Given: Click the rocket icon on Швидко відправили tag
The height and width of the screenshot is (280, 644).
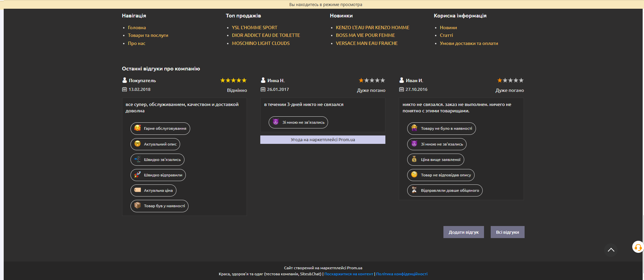Looking at the screenshot, I should 138,175.
